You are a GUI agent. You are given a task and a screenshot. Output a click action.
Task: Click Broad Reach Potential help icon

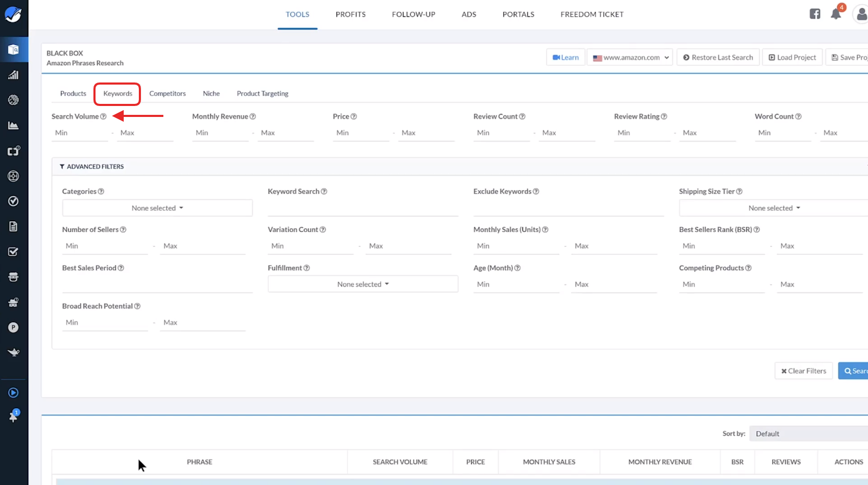pyautogui.click(x=137, y=306)
